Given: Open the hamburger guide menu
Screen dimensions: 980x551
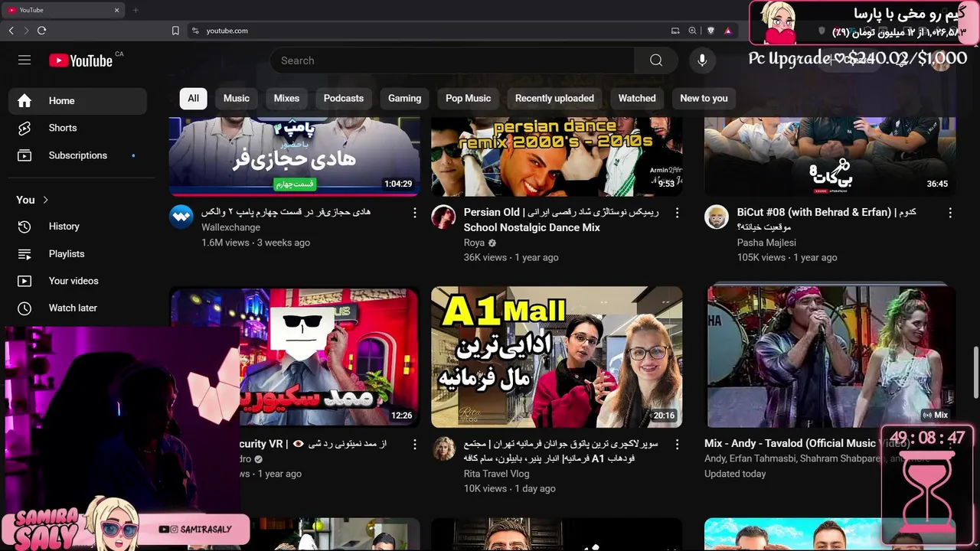Looking at the screenshot, I should 24,60.
